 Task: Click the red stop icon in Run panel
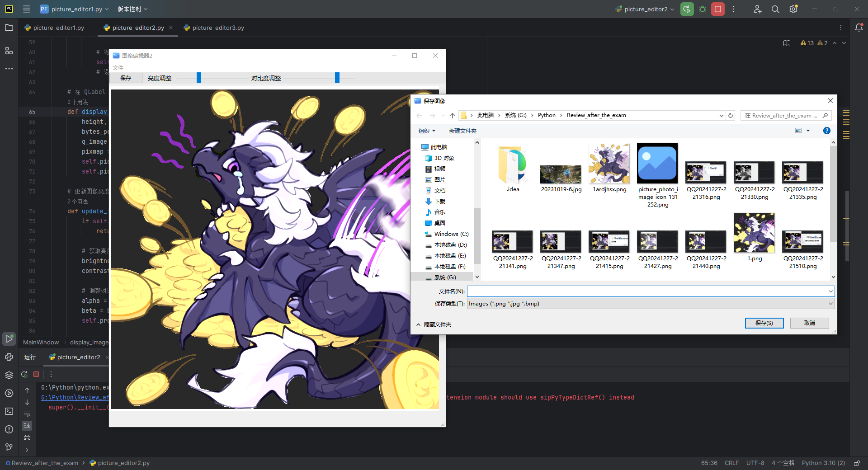(36, 374)
